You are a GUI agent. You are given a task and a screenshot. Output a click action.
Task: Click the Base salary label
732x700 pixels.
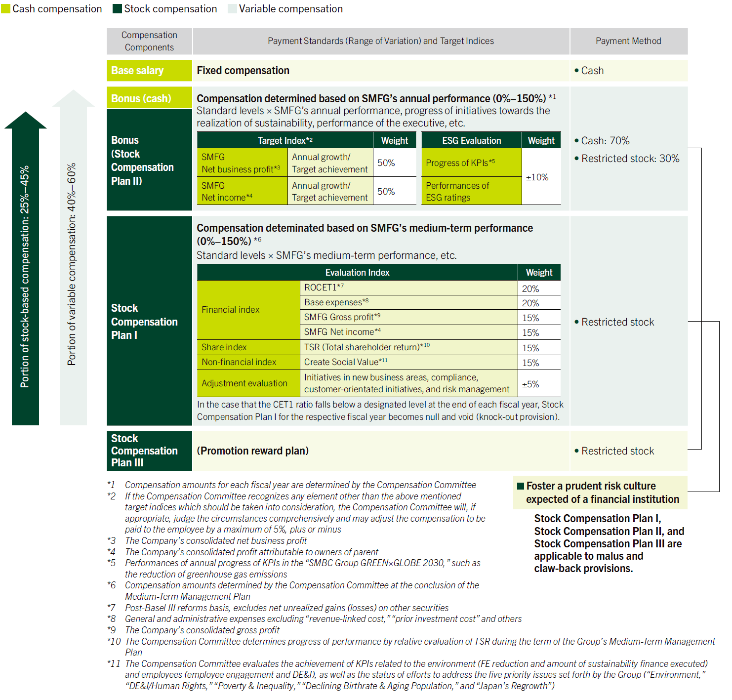click(x=149, y=71)
